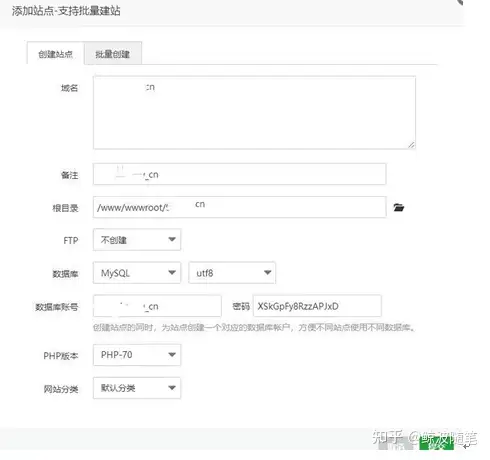Open the MySQL database dropdown
The height and width of the screenshot is (460, 490).
point(137,273)
